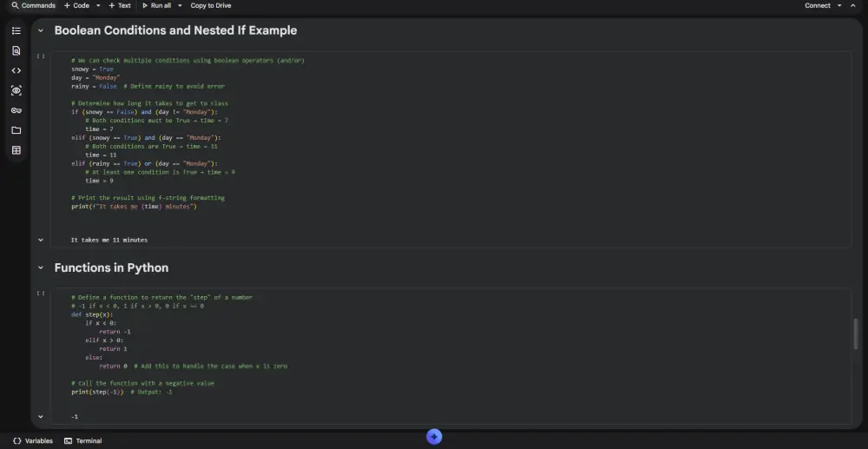Open the Commands search palette
Image resolution: width=868 pixels, height=449 pixels.
tap(33, 5)
